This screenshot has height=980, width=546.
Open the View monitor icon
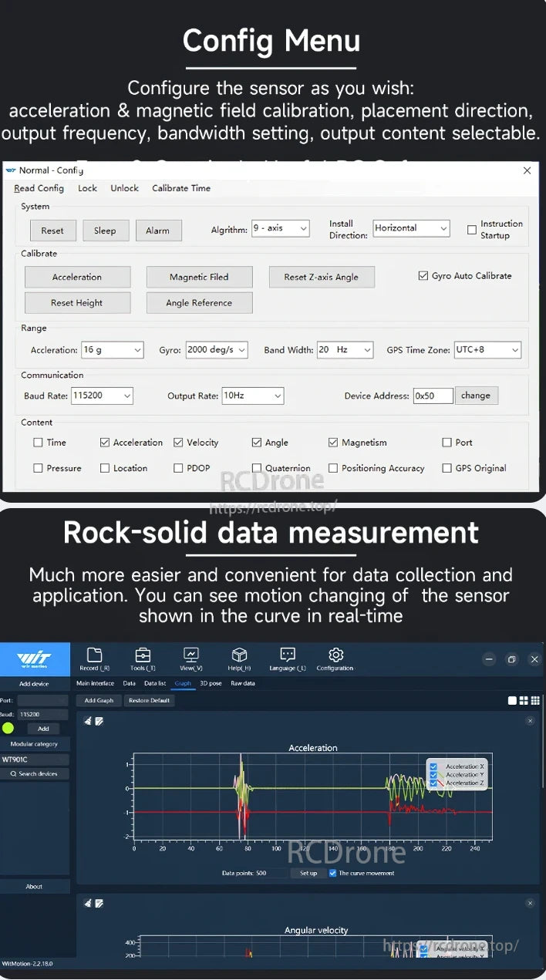coord(190,655)
